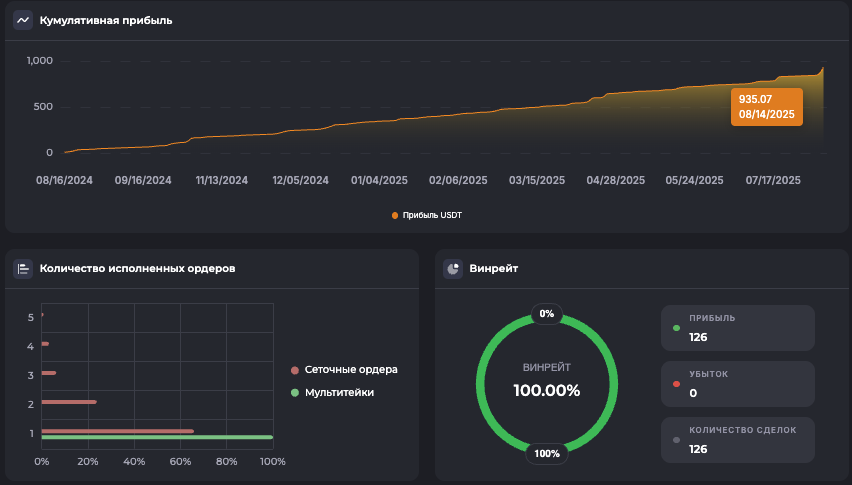Select the Убыток 0 stat card
852x485 pixels.
click(x=737, y=383)
